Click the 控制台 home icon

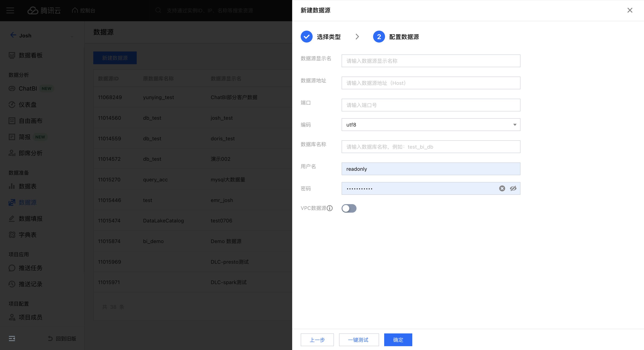click(75, 10)
